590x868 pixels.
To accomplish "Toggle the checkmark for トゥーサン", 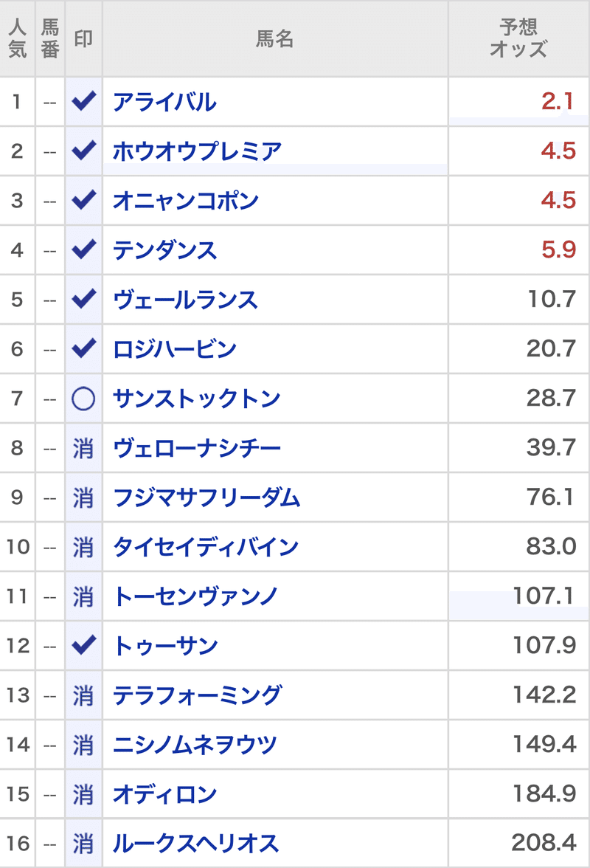I will coord(83,645).
